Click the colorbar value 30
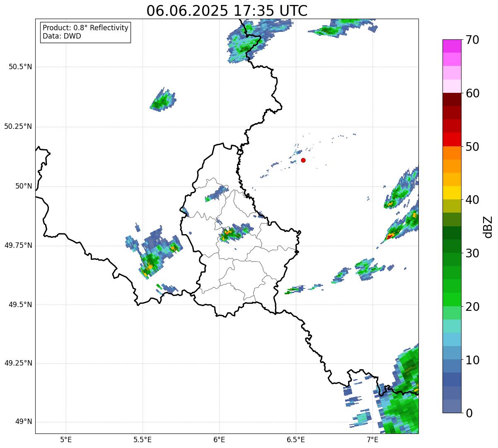 472,253
